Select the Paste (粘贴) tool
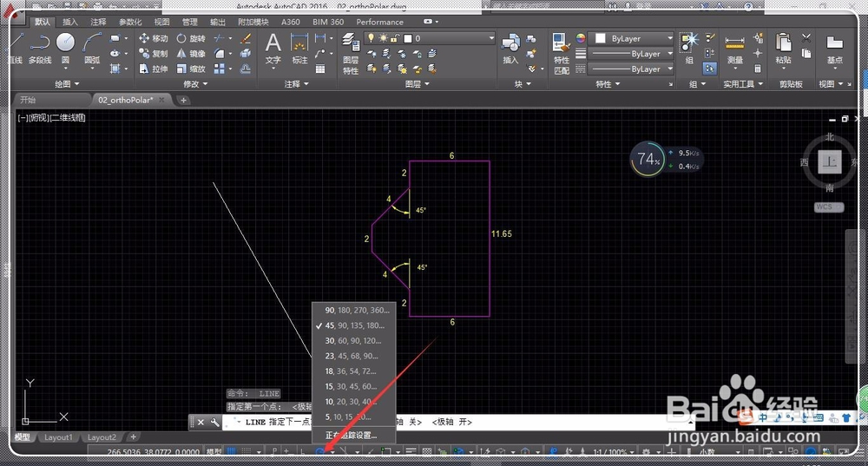Image resolution: width=868 pixels, height=466 pixels. 783,48
